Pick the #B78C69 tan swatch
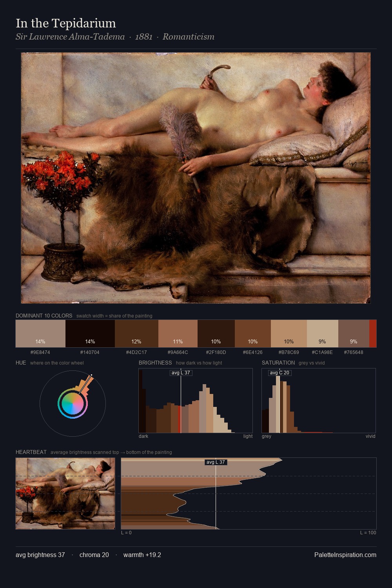The image size is (392, 588). pos(289,334)
